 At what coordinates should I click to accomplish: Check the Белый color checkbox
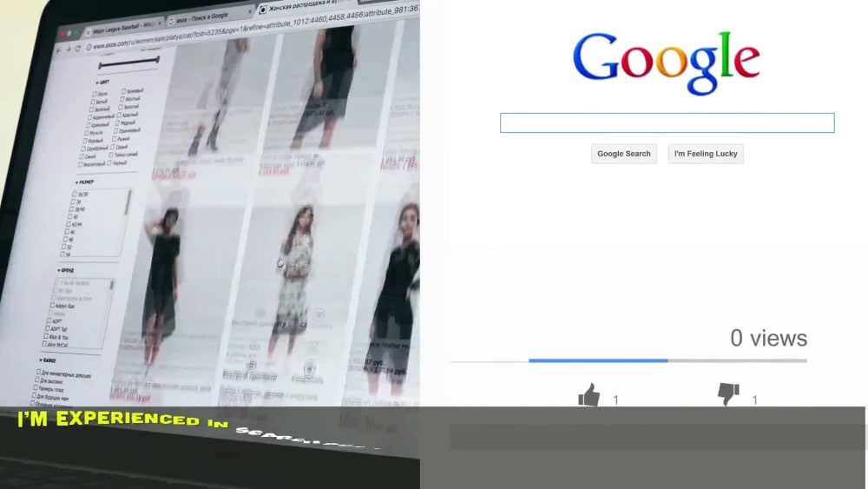coord(93,102)
